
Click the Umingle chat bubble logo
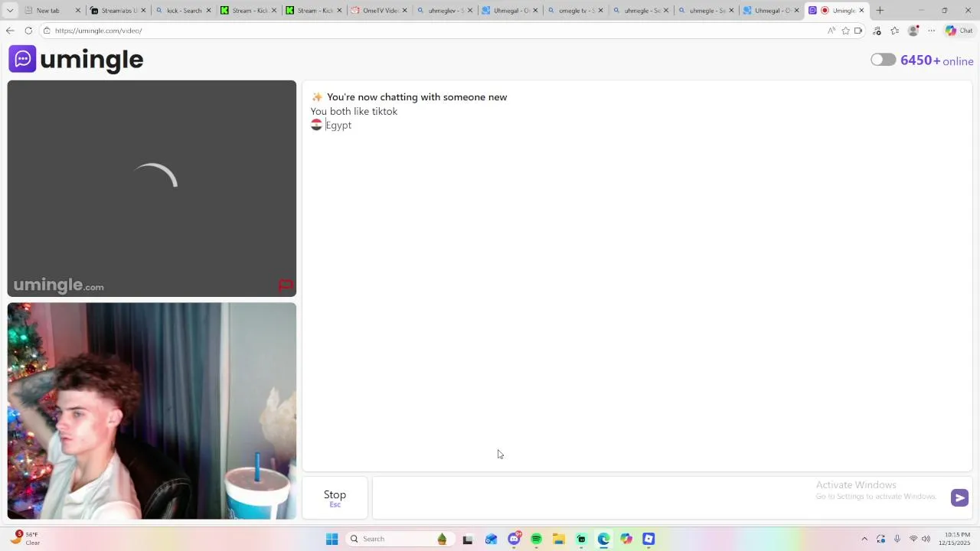coord(22,59)
